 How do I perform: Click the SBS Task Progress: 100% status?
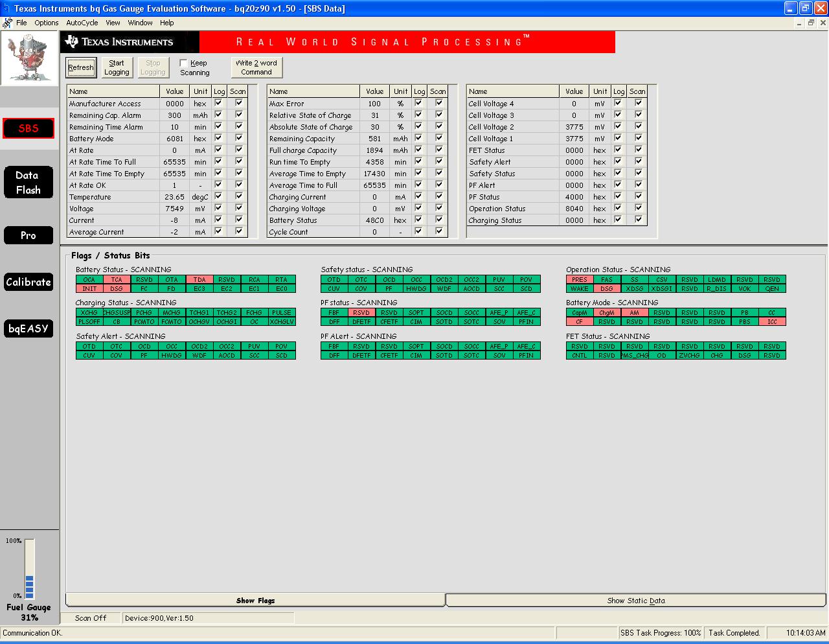[x=661, y=633]
